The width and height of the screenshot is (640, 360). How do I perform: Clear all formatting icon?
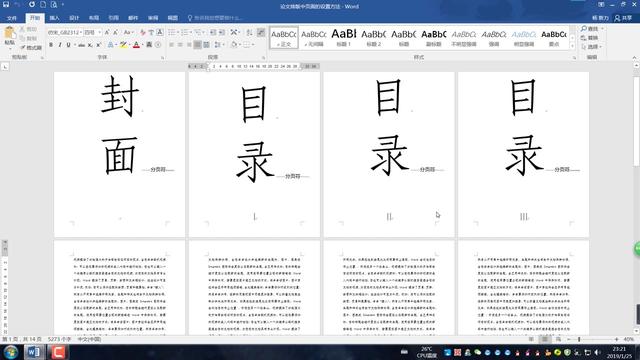tap(142, 32)
